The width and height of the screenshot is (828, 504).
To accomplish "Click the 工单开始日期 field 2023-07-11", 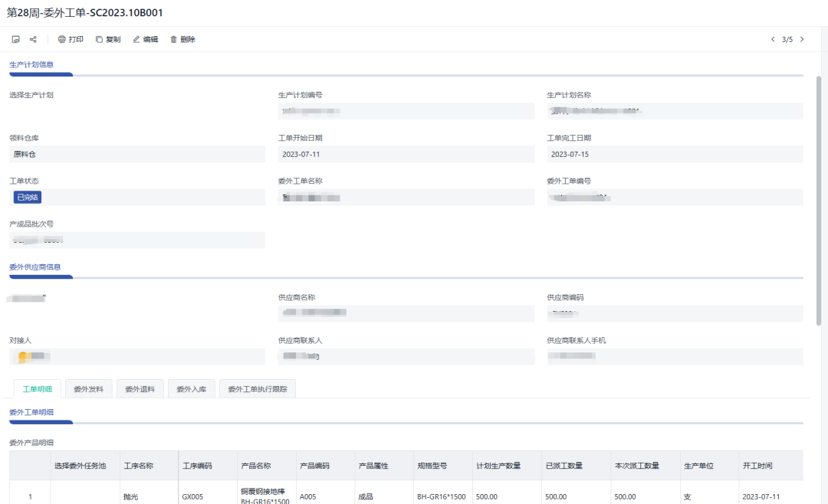I will coord(406,154).
